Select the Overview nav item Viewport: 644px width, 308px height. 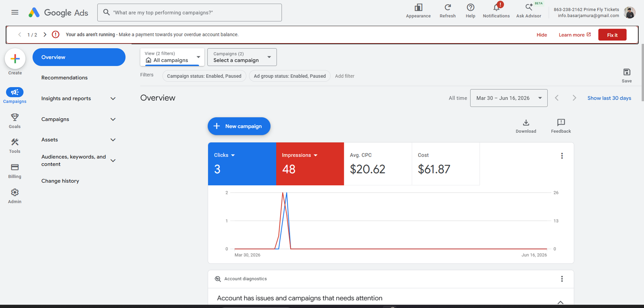79,57
